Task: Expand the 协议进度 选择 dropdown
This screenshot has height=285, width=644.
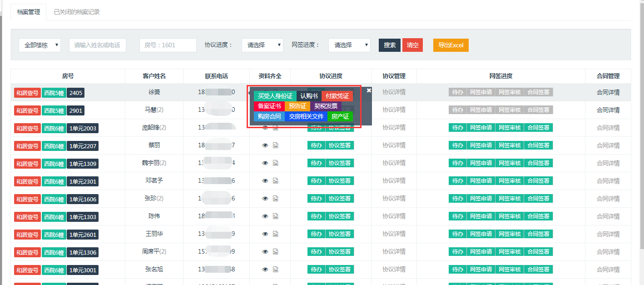Action: tap(263, 45)
